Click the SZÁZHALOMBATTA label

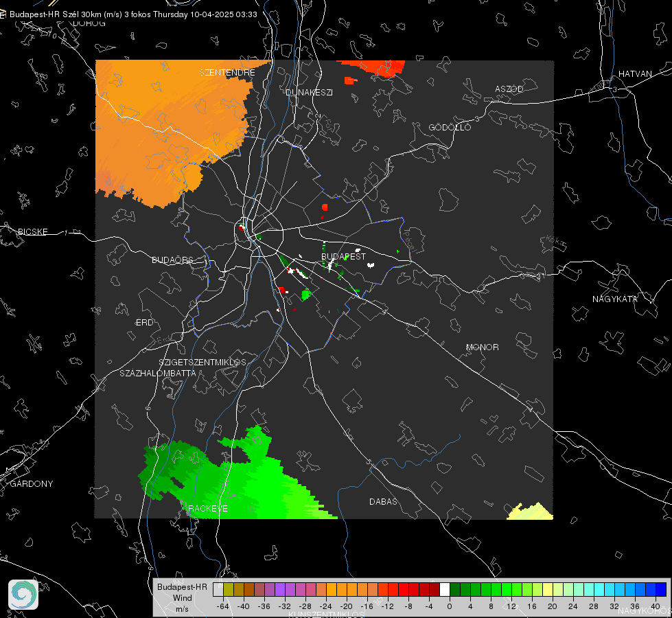point(158,373)
